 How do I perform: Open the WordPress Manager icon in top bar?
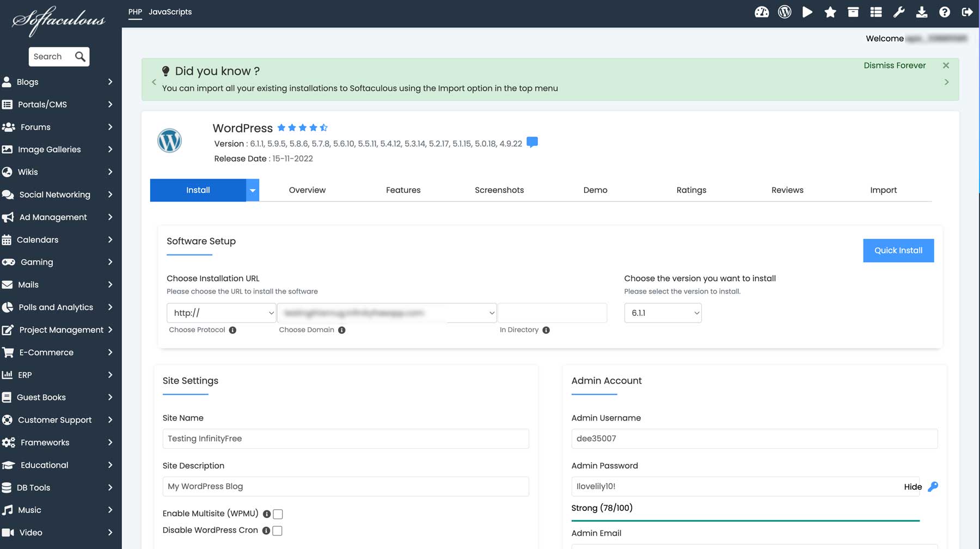point(785,11)
